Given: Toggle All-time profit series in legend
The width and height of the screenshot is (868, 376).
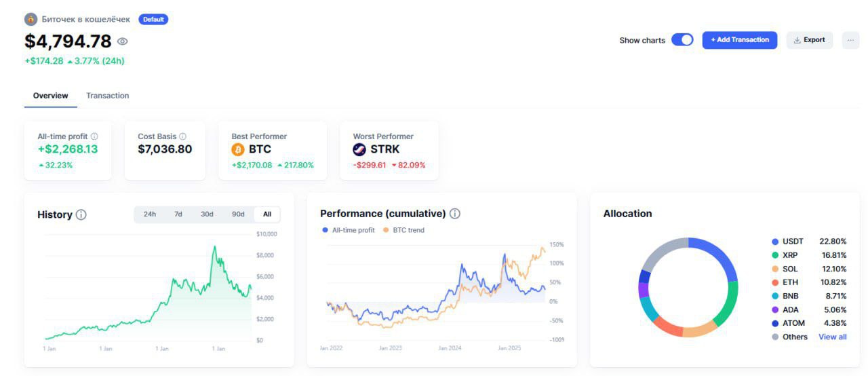Looking at the screenshot, I should pyautogui.click(x=349, y=230).
